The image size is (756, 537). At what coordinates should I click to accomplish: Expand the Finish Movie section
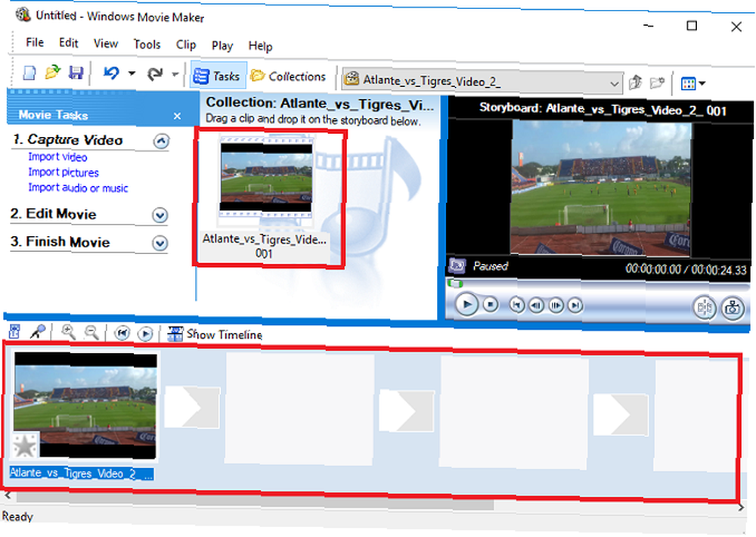point(160,244)
